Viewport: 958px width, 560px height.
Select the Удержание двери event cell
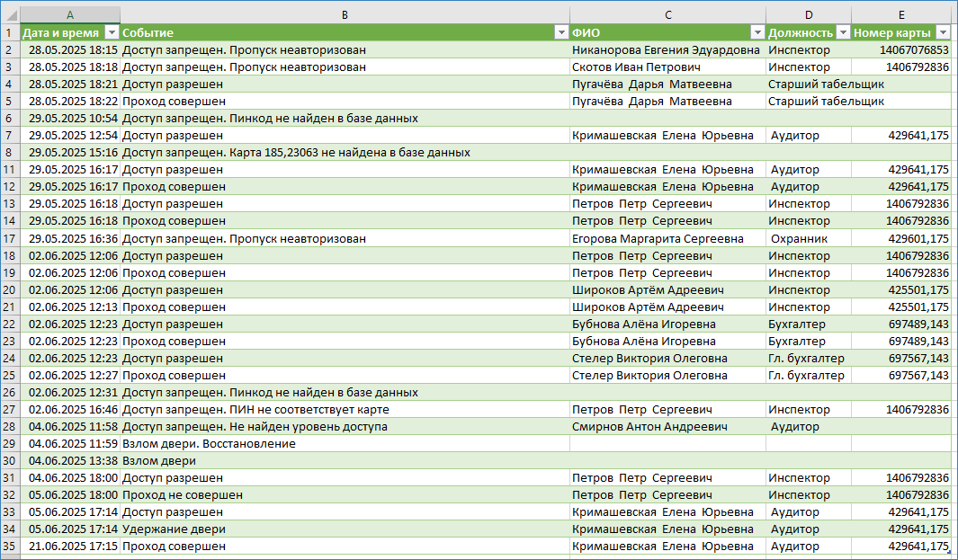[x=345, y=529]
